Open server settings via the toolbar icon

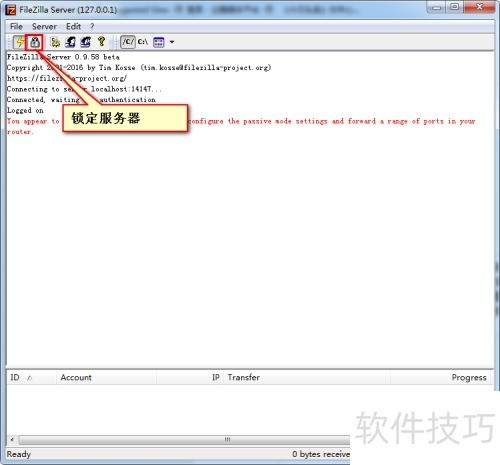(55, 42)
